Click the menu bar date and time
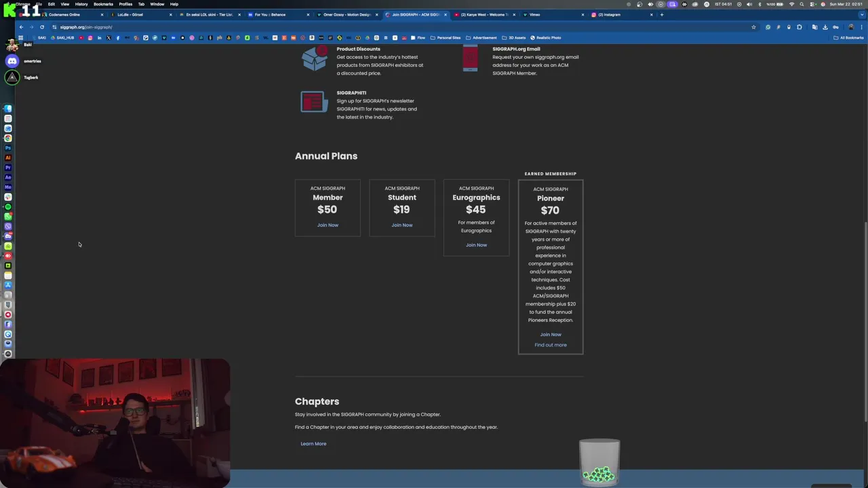The image size is (868, 488). tap(846, 4)
